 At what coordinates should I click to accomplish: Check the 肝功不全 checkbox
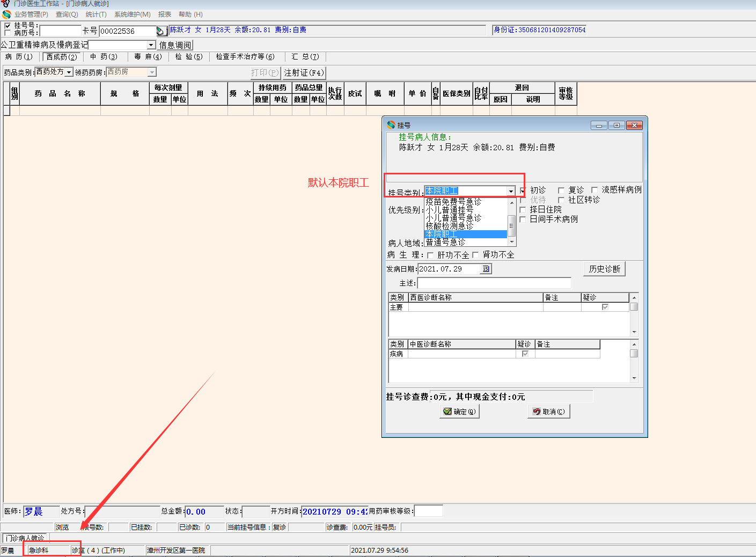(x=430, y=255)
